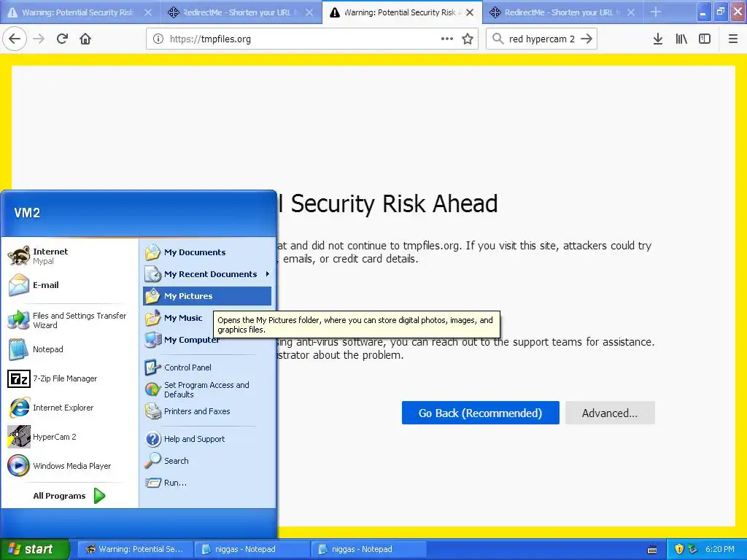Open My Documents folder
Viewport: 747px width, 560px height.
pyautogui.click(x=207, y=252)
